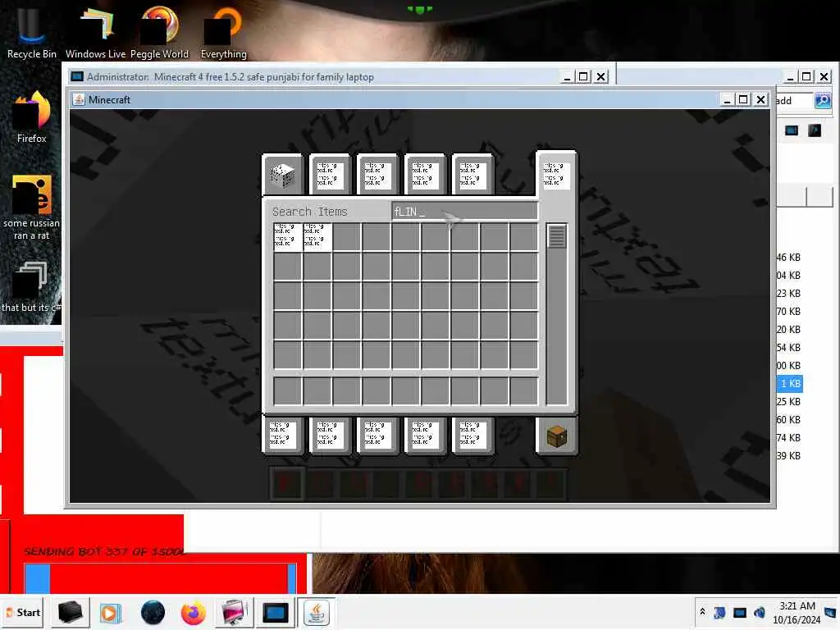The height and width of the screenshot is (630, 840).
Task: Grab the creative inventory scrollbar handle
Action: click(x=557, y=236)
